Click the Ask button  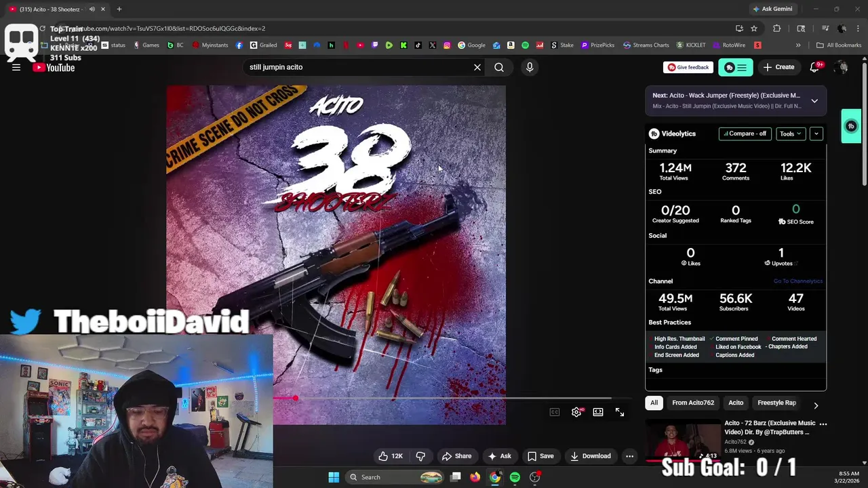tap(500, 456)
